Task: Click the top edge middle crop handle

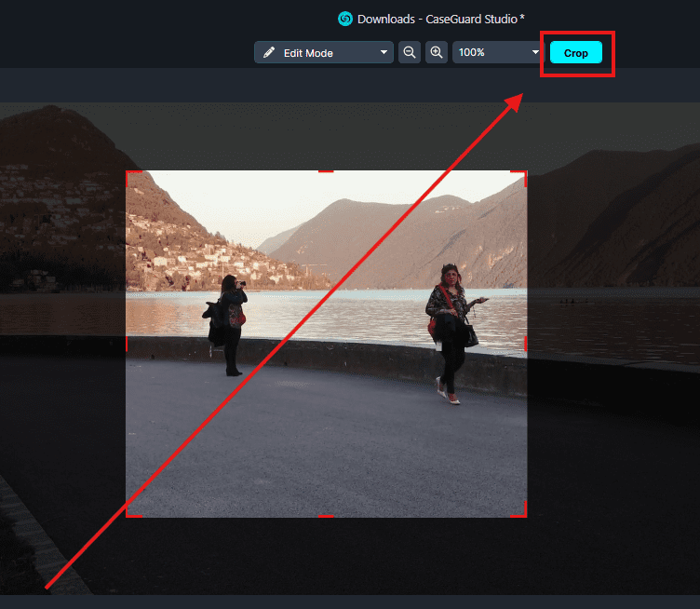Action: [326, 171]
